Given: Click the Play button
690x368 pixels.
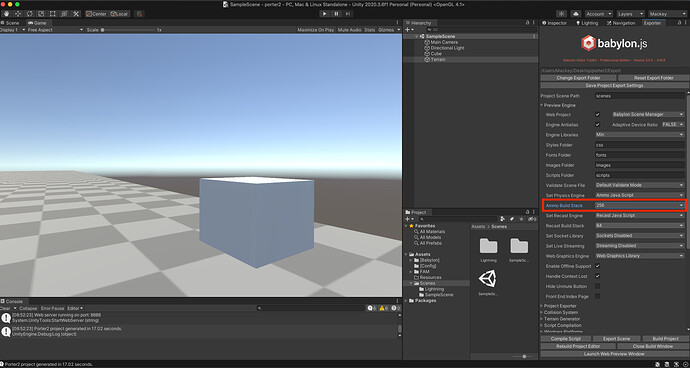Looking at the screenshot, I should click(x=325, y=14).
